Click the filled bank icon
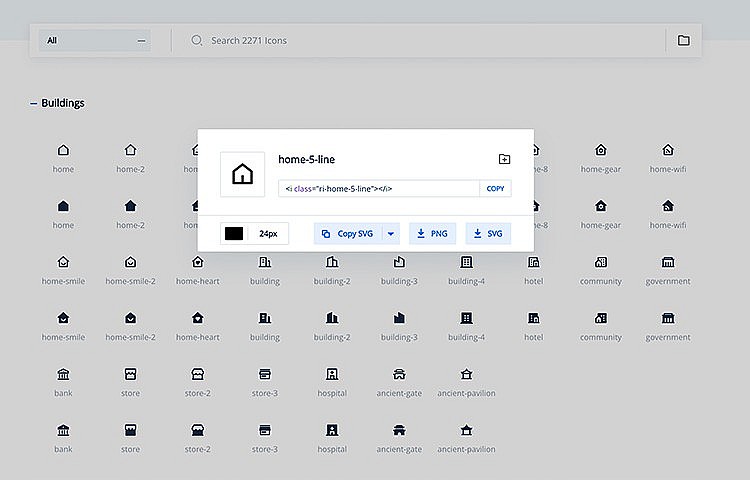 pyautogui.click(x=63, y=430)
